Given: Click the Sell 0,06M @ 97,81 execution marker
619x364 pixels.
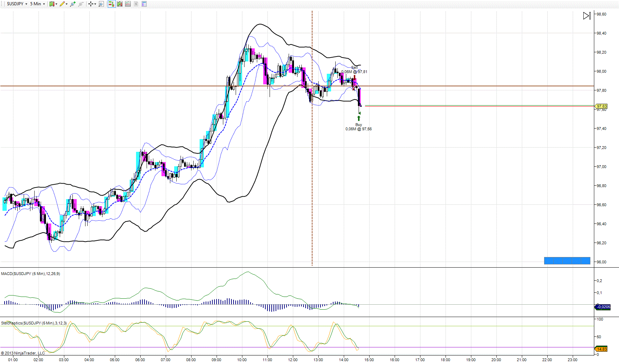Looking at the screenshot, I should point(354,70).
